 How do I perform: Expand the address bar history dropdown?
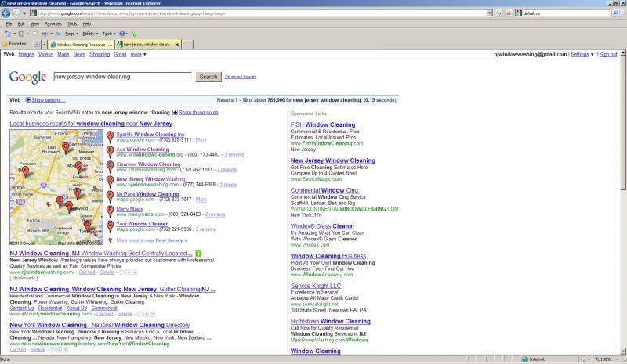489,13
